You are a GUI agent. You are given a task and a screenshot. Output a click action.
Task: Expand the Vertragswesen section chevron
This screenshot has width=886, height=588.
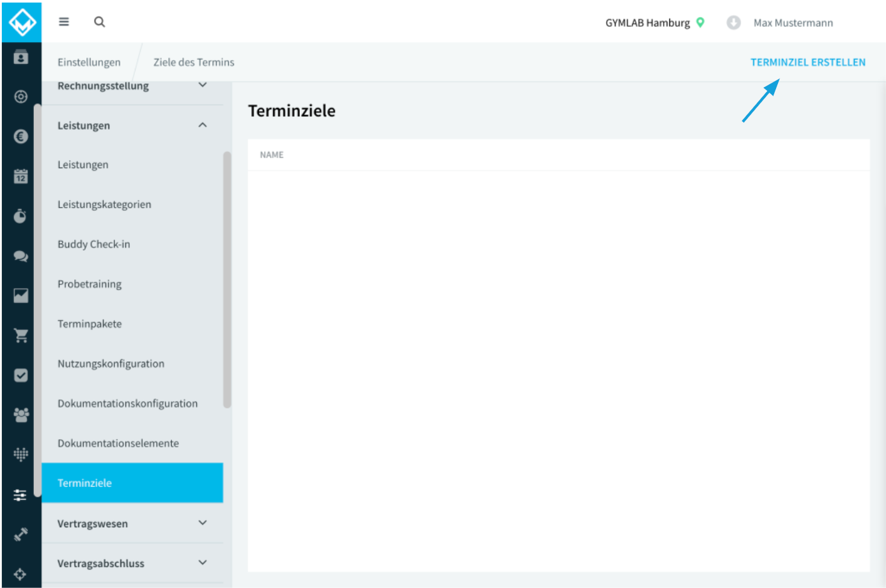point(203,523)
